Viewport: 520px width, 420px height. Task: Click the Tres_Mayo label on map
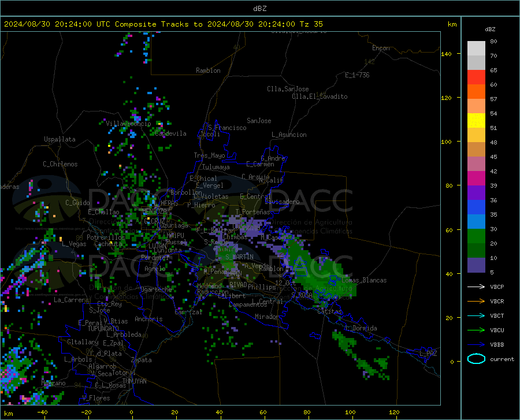(x=209, y=155)
